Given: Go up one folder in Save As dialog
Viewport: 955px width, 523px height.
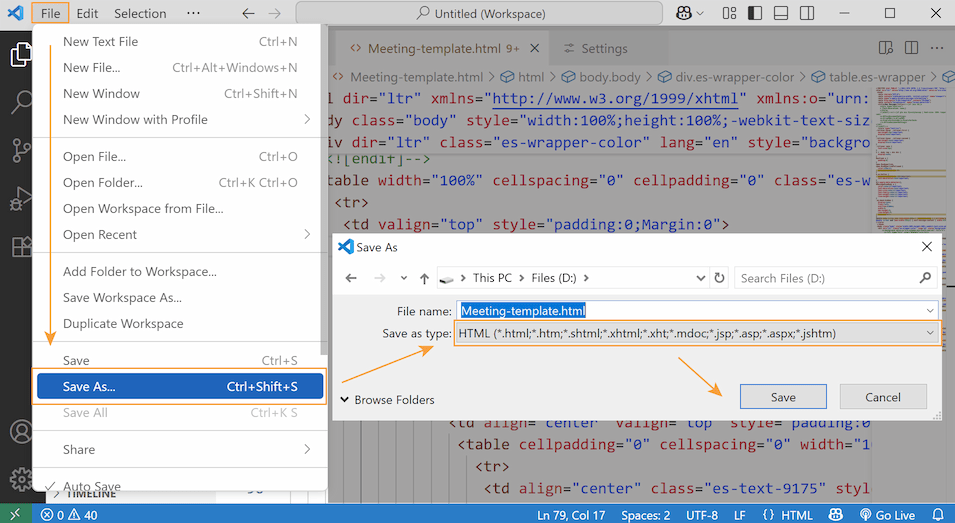Looking at the screenshot, I should 425,278.
